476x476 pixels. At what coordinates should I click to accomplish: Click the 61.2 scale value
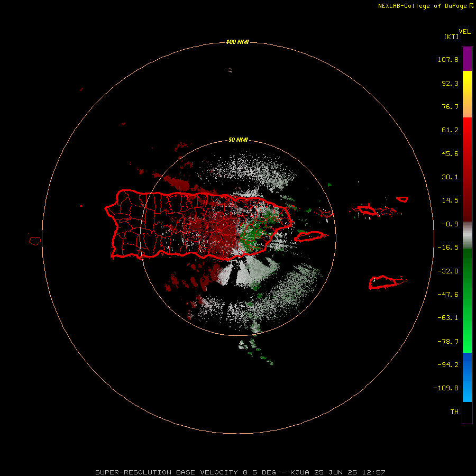[450, 130]
